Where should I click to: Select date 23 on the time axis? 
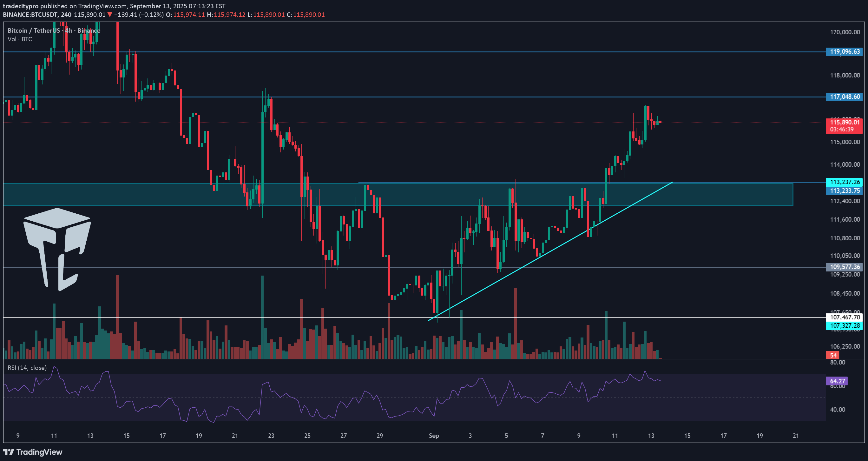click(271, 436)
